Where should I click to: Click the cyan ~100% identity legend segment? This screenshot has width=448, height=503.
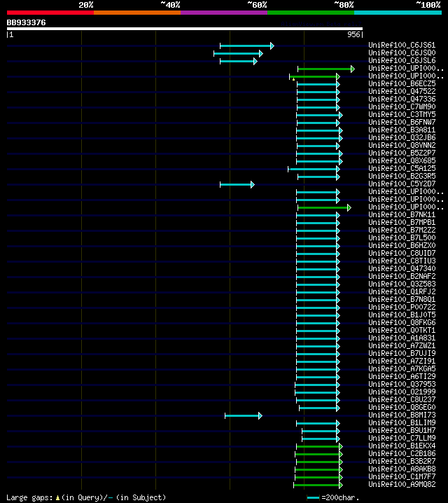pos(398,13)
